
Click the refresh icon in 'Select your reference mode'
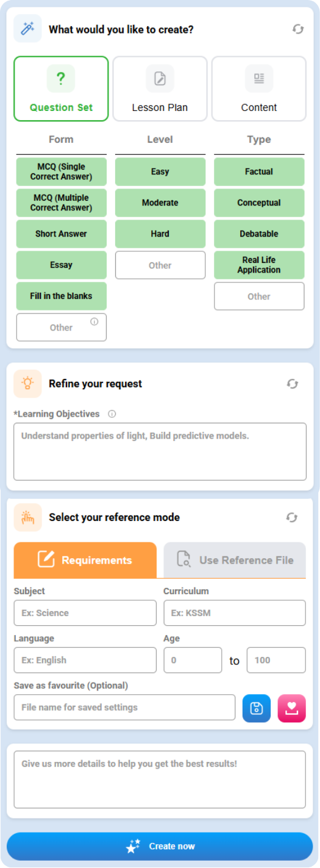292,517
